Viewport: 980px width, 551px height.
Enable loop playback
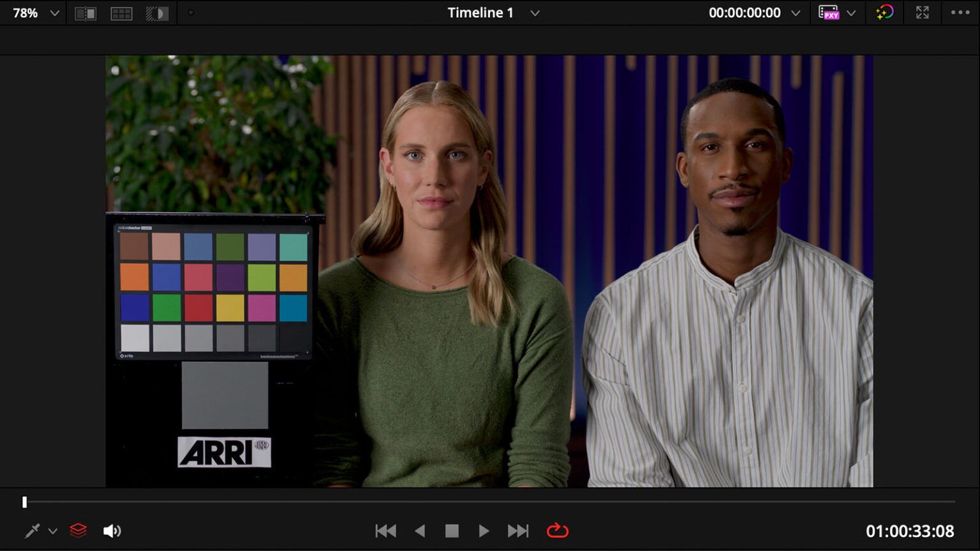point(557,530)
